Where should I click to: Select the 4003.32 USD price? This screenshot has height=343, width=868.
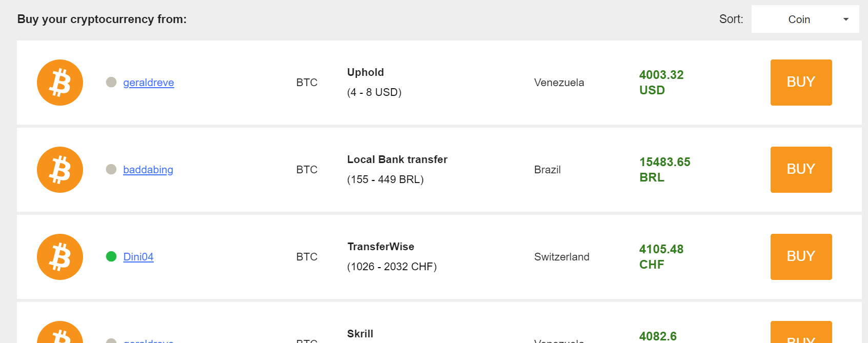661,83
